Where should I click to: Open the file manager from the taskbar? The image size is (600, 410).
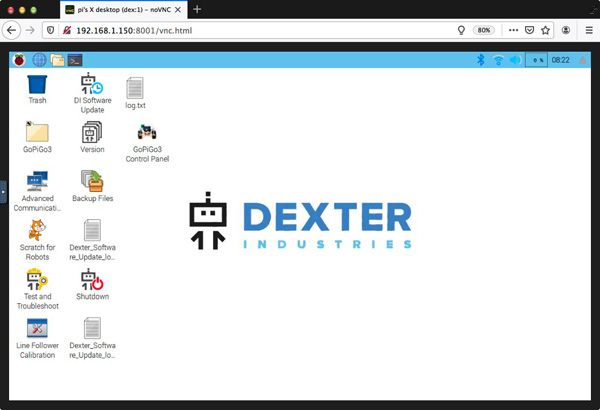[x=57, y=60]
